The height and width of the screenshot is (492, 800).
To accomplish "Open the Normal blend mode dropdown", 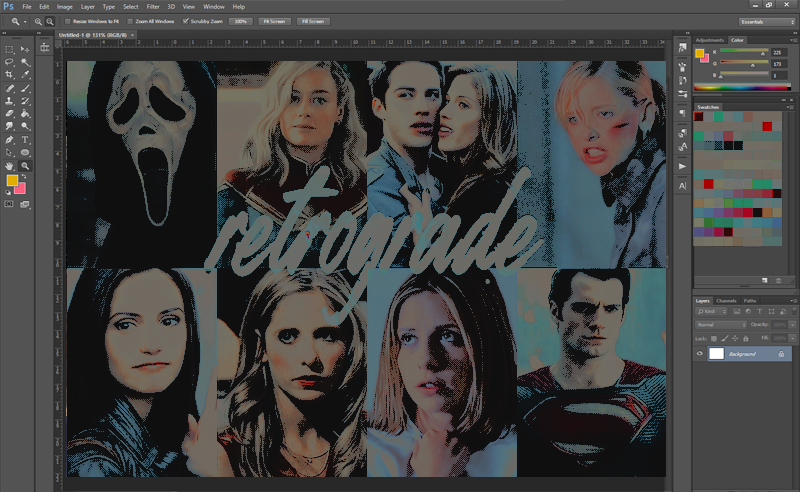I will click(x=723, y=325).
